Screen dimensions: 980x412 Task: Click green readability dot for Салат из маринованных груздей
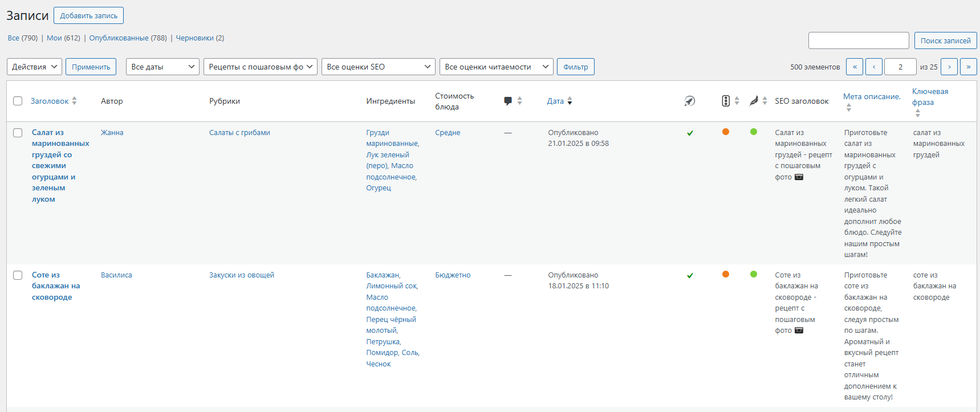754,132
